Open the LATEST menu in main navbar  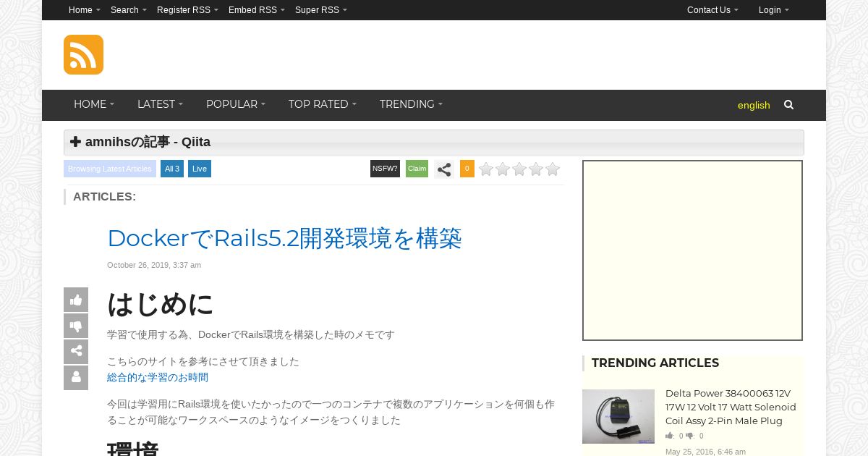160,104
